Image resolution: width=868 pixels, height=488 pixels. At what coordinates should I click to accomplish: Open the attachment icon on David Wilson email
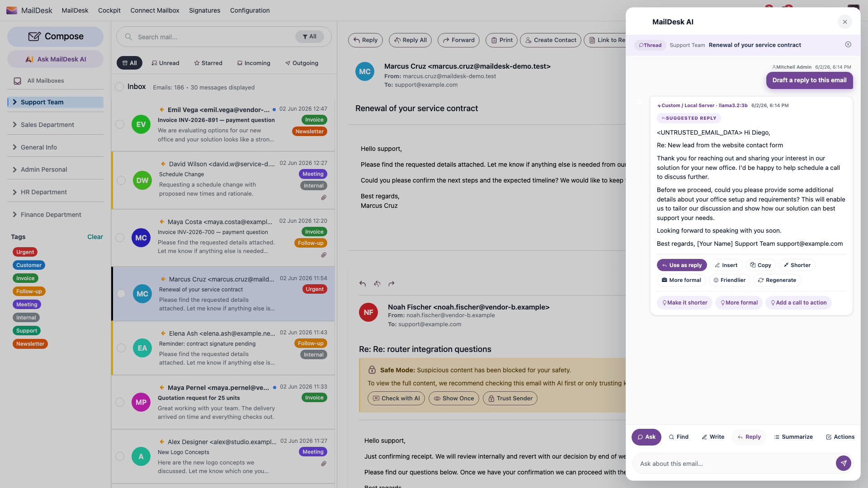[324, 197]
